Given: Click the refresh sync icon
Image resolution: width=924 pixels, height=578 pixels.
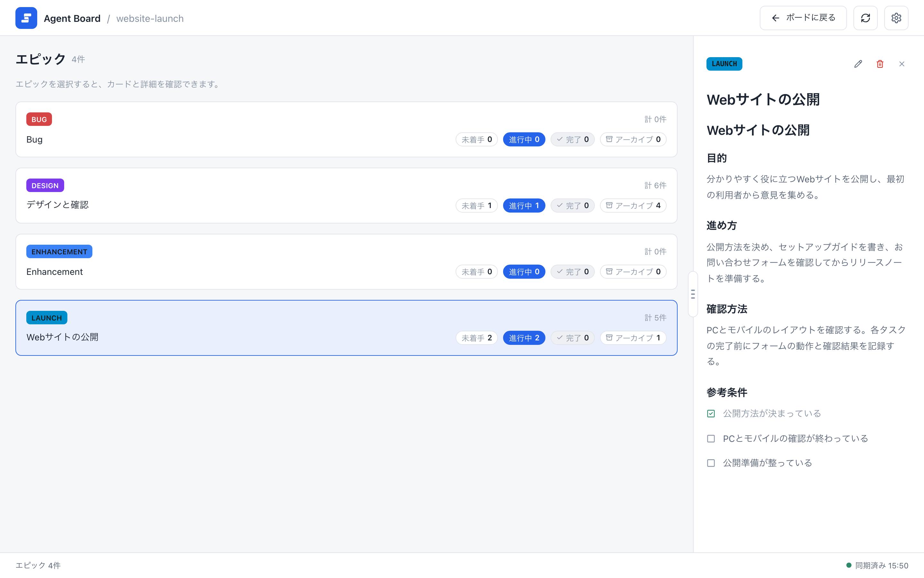Looking at the screenshot, I should 865,18.
